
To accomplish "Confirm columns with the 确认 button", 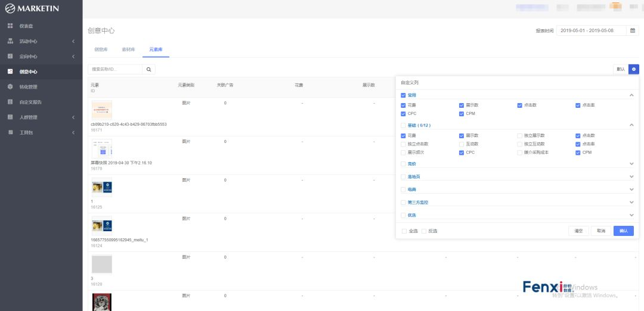I will pyautogui.click(x=624, y=231).
